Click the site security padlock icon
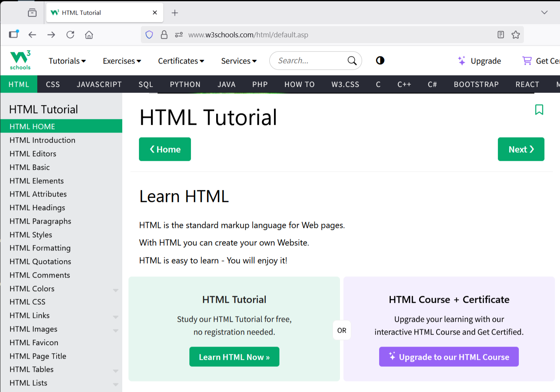The image size is (560, 392). pyautogui.click(x=164, y=35)
